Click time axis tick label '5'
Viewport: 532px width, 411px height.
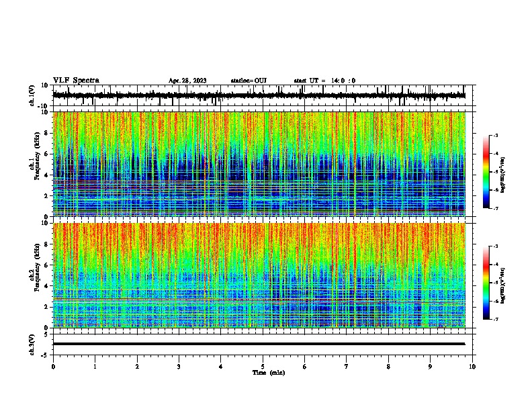point(263,367)
